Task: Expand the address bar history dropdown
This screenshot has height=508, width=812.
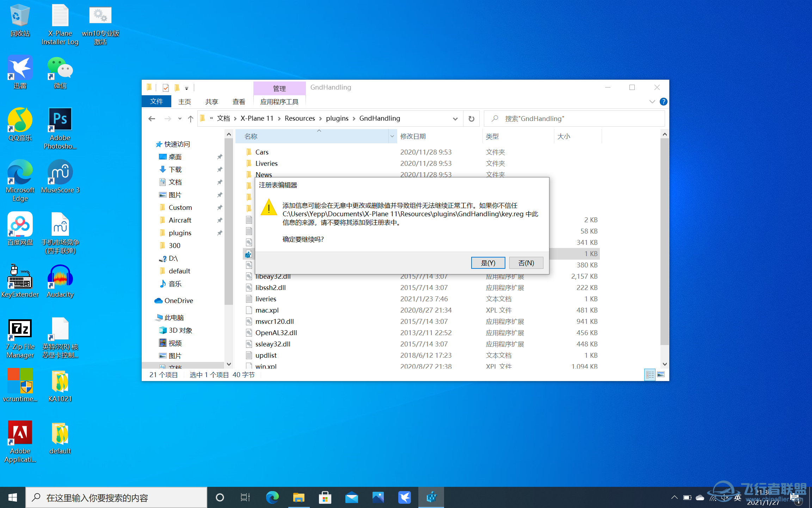Action: pyautogui.click(x=455, y=119)
